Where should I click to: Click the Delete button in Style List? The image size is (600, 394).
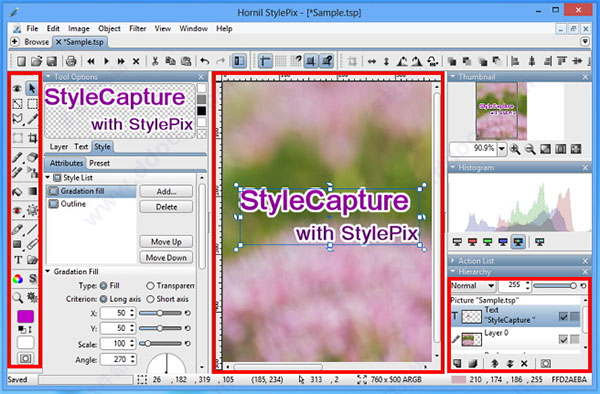(166, 207)
